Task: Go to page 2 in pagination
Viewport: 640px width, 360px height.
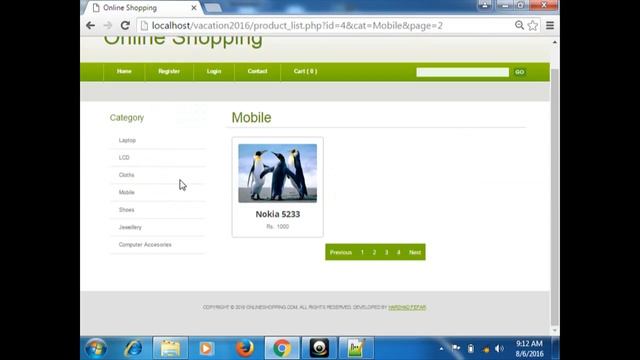Action: point(374,252)
